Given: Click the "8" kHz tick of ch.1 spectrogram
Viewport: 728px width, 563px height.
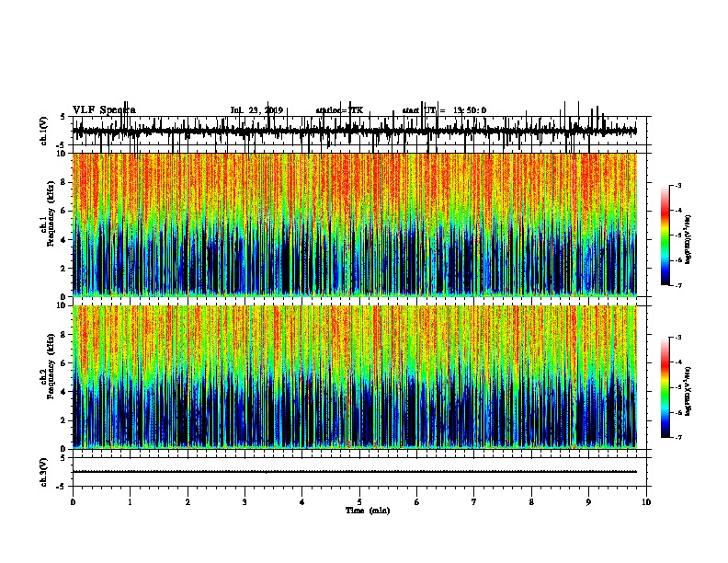Looking at the screenshot, I should tap(64, 182).
